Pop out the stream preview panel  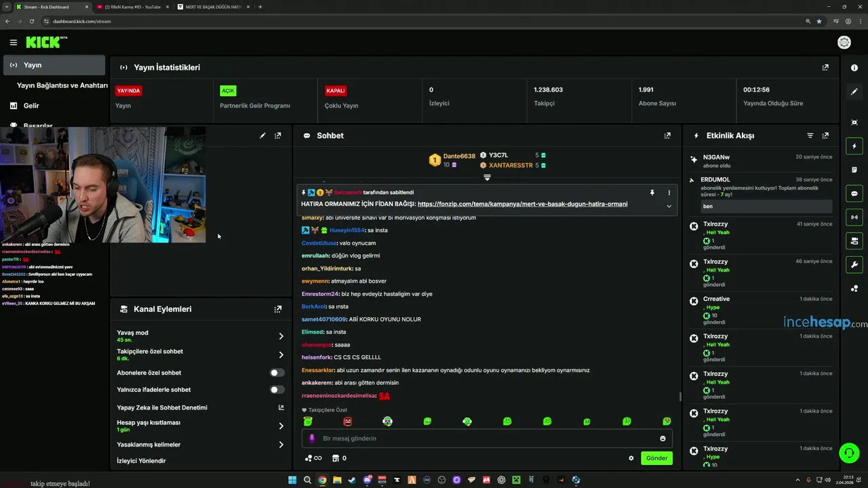coord(277,136)
